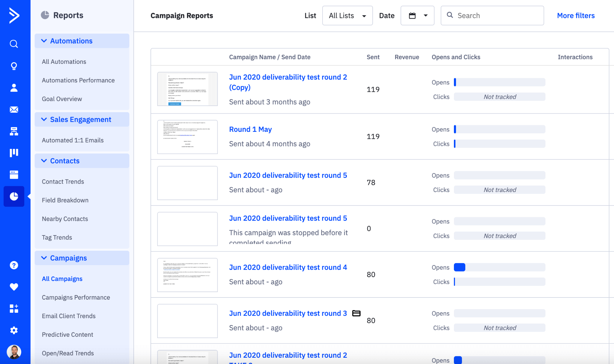Click the card icon beside round 3

click(x=356, y=313)
